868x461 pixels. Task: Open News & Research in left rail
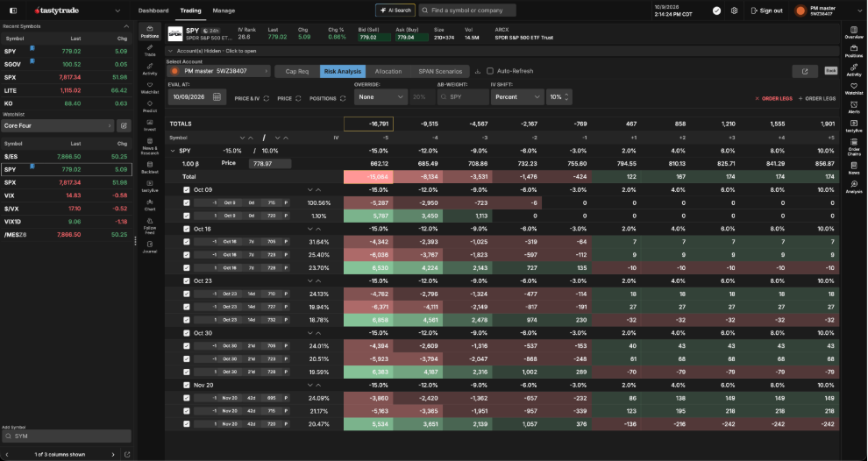(149, 145)
